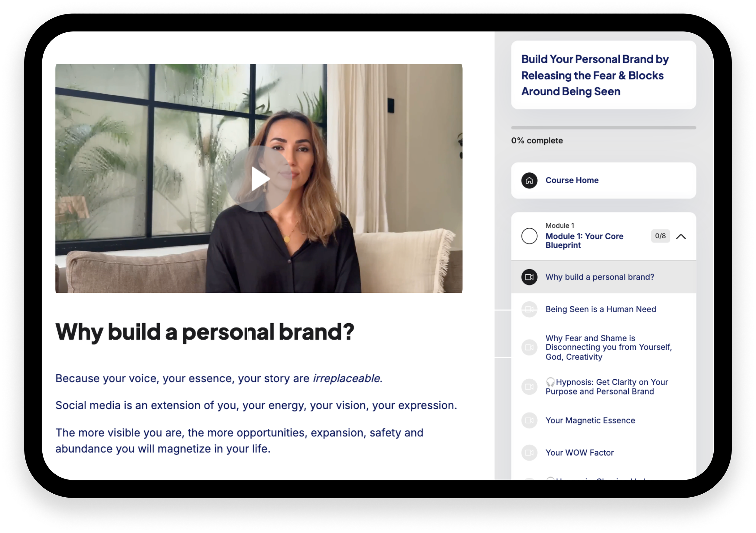
Task: Open the Your WOW Factor lesson
Action: (580, 453)
